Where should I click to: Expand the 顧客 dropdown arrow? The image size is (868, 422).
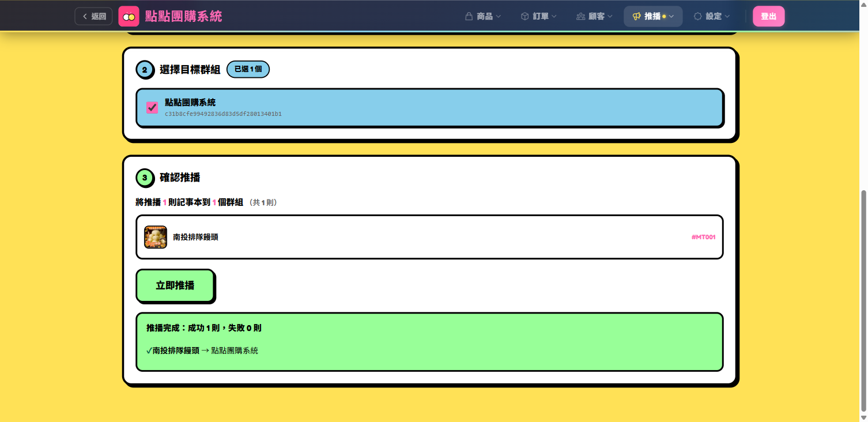point(610,17)
